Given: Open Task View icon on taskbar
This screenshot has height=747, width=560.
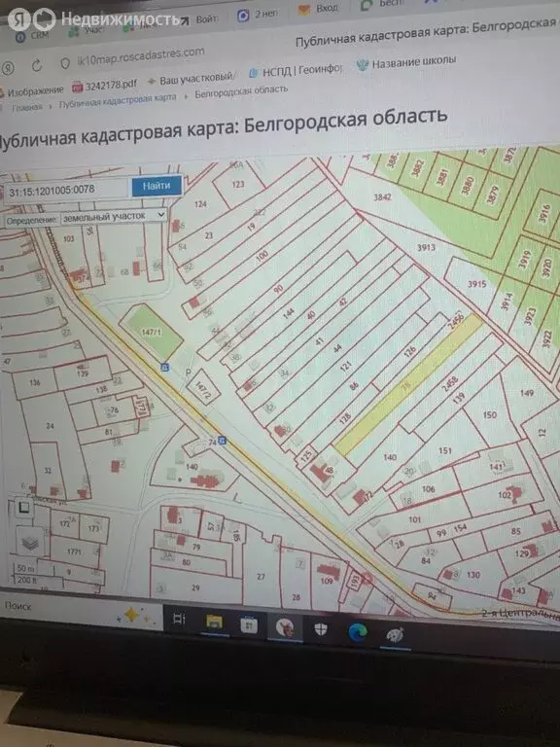Looking at the screenshot, I should [179, 619].
